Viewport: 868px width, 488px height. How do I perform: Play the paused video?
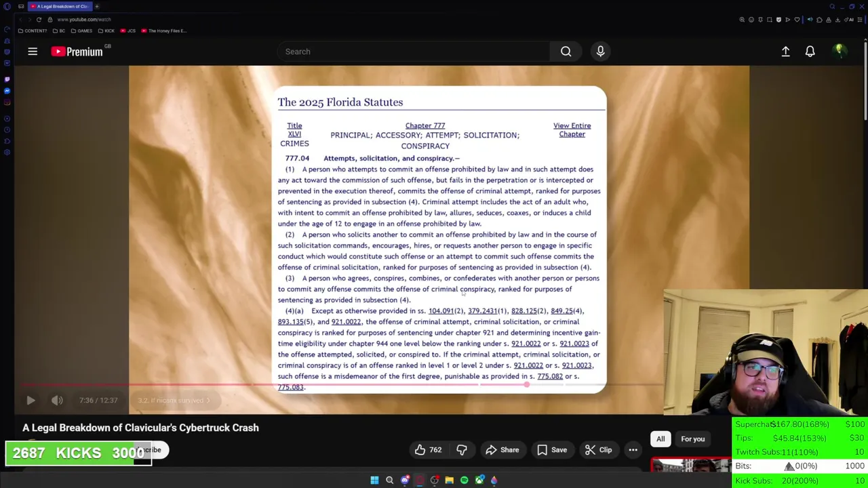click(31, 401)
